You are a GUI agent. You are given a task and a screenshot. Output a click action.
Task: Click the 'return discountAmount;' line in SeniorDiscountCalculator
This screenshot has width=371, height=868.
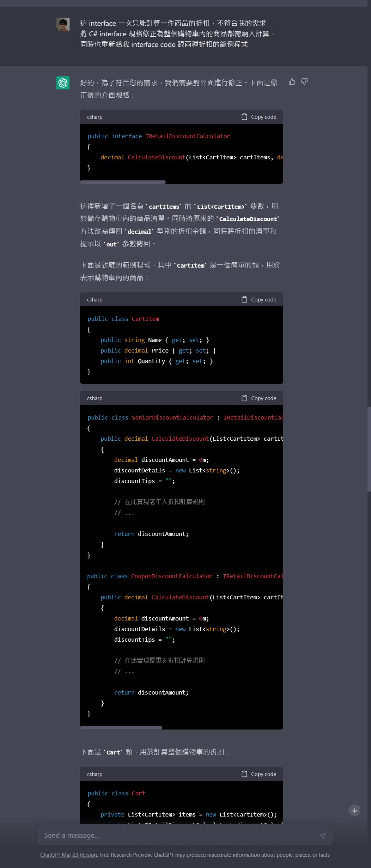click(151, 534)
